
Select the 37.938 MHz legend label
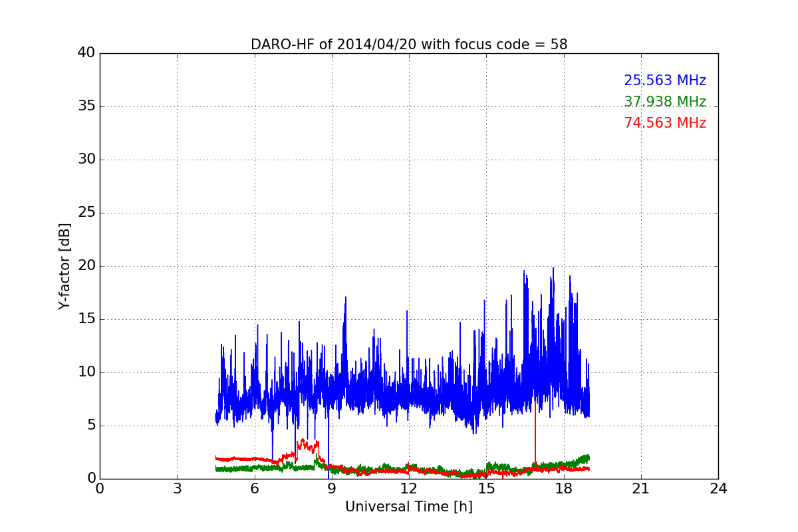[x=665, y=102]
